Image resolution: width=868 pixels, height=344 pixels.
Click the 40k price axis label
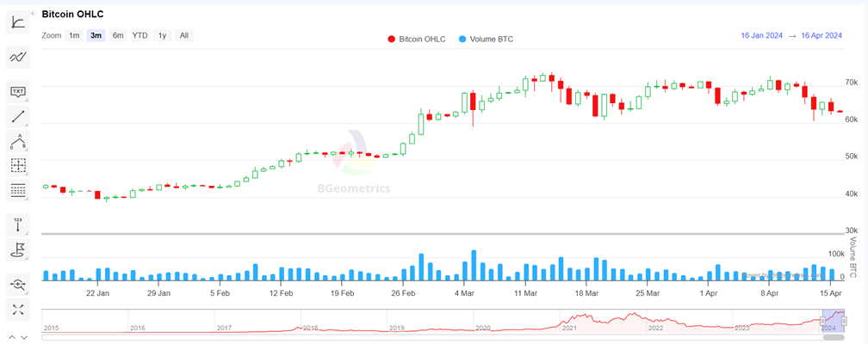coord(852,193)
